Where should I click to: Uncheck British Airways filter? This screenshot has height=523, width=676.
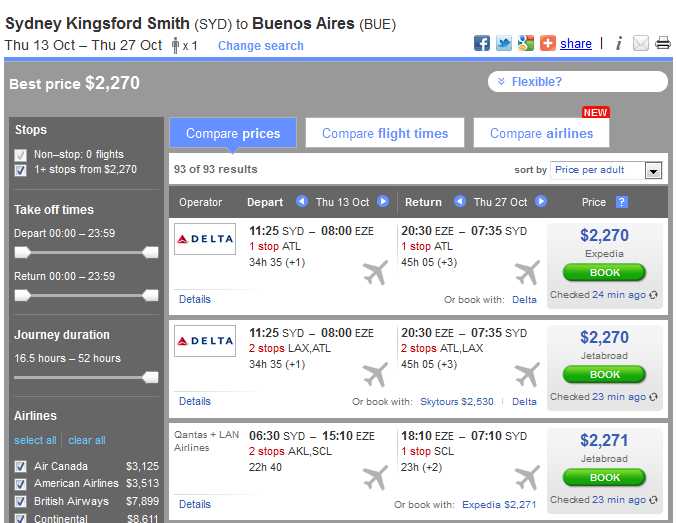click(20, 502)
